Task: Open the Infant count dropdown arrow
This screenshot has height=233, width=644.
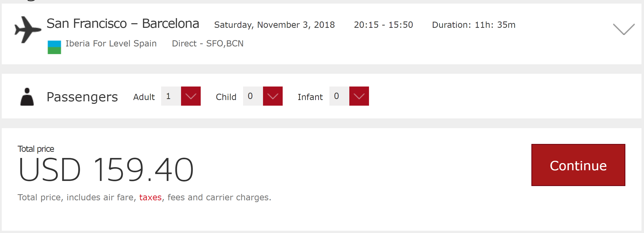Action: point(359,96)
